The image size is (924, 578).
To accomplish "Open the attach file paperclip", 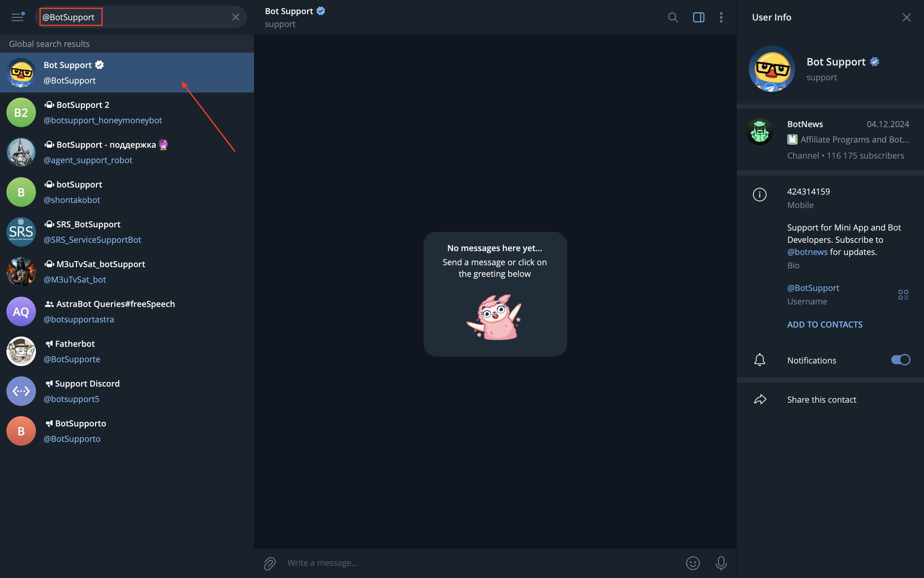I will [x=269, y=563].
